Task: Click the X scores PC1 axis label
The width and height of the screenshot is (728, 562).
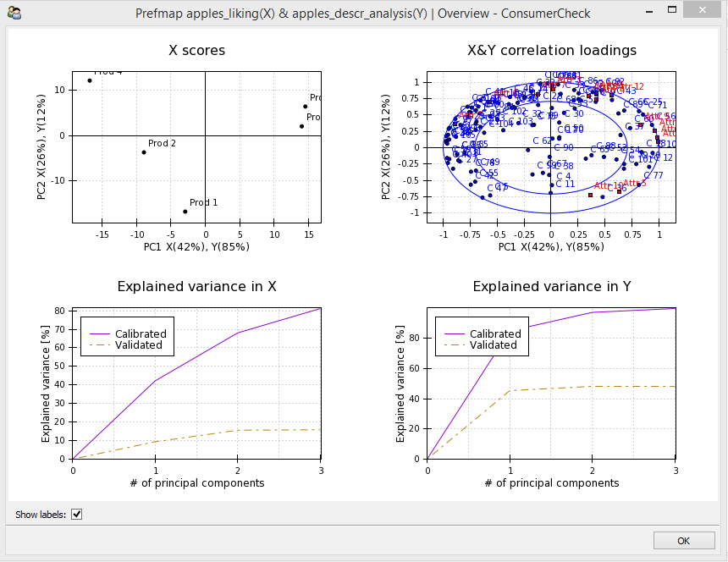Action: (x=197, y=247)
